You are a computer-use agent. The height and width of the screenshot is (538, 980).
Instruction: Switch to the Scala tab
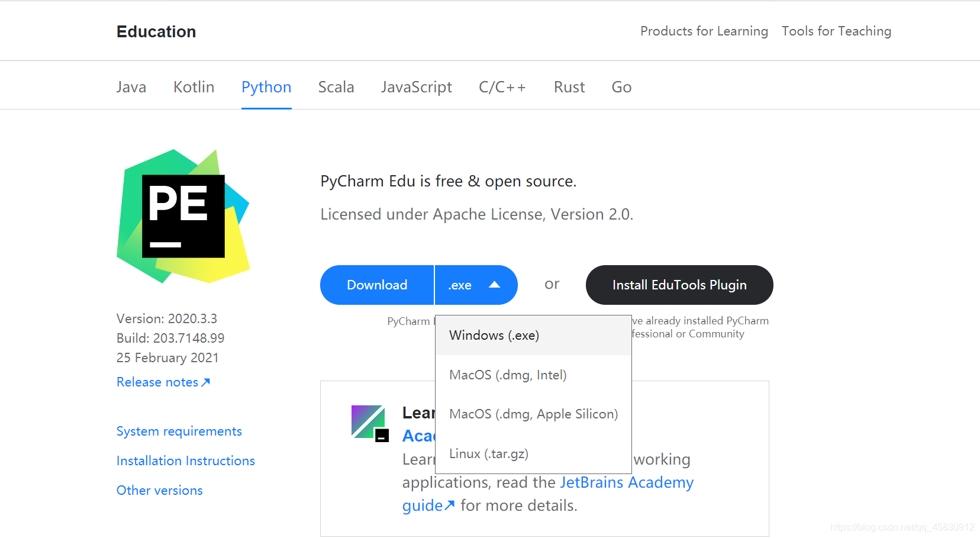(336, 87)
